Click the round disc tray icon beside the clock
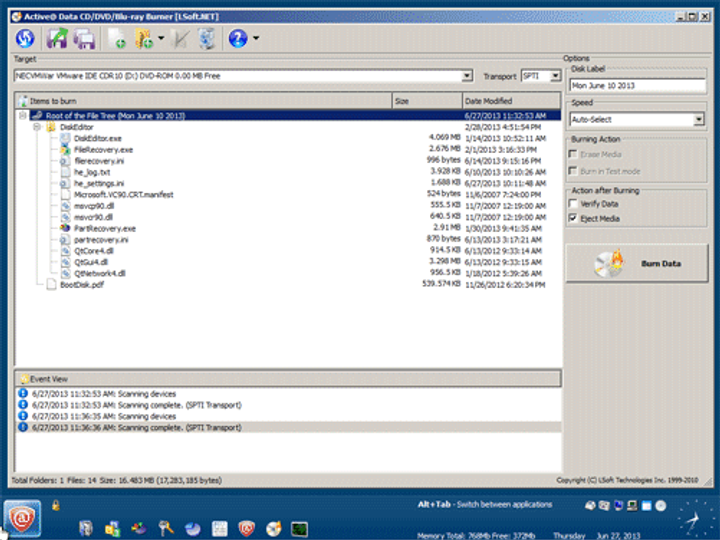Viewport: 720px width, 540px height. click(x=661, y=506)
